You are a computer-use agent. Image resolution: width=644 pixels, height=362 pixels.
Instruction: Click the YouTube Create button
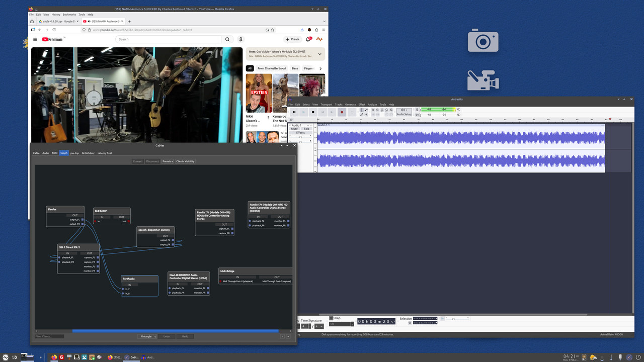tap(292, 39)
